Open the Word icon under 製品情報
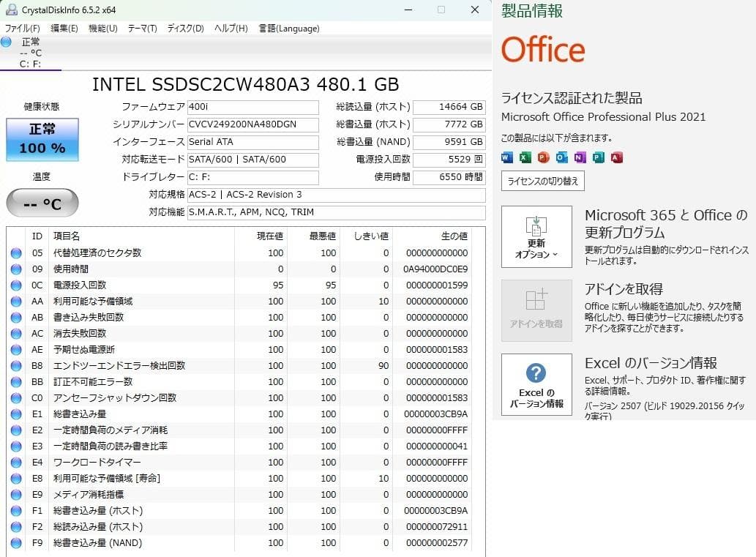 507,156
